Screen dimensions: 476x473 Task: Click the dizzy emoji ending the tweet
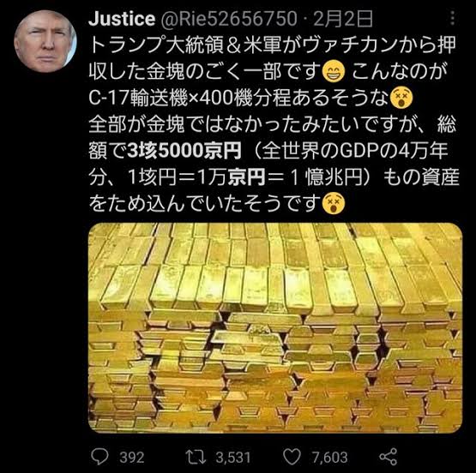point(334,204)
